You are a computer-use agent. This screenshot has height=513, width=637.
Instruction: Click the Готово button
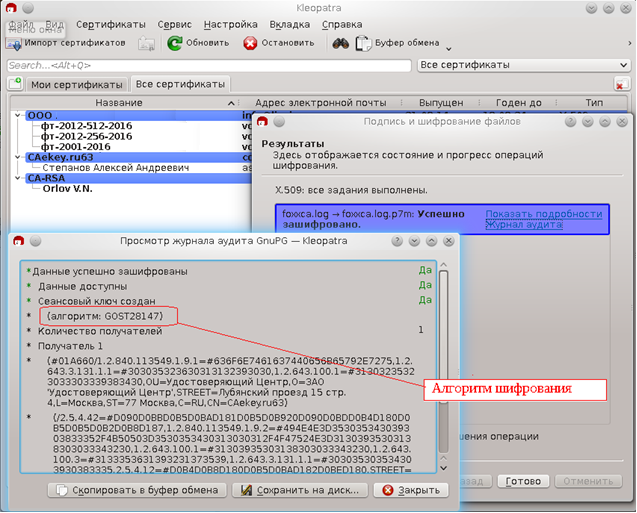[x=523, y=481]
